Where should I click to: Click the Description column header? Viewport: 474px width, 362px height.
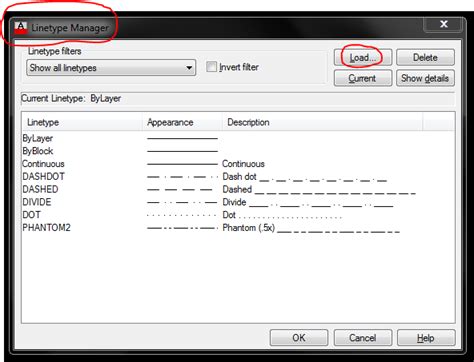point(322,122)
